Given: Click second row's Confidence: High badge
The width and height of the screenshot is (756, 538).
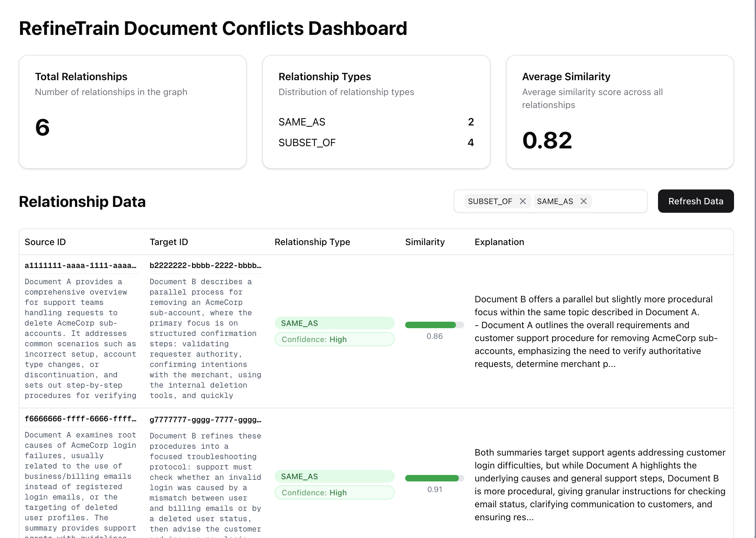Looking at the screenshot, I should pyautogui.click(x=334, y=493).
